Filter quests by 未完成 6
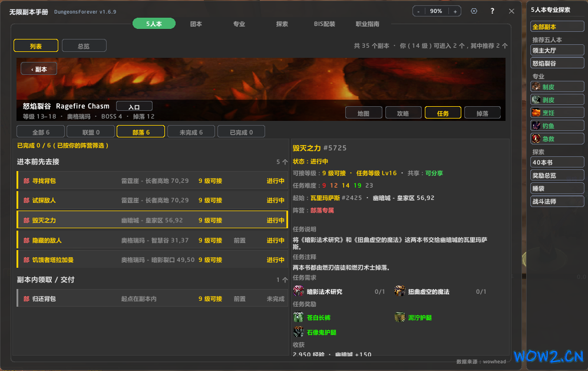This screenshot has width=588, height=371. (191, 132)
